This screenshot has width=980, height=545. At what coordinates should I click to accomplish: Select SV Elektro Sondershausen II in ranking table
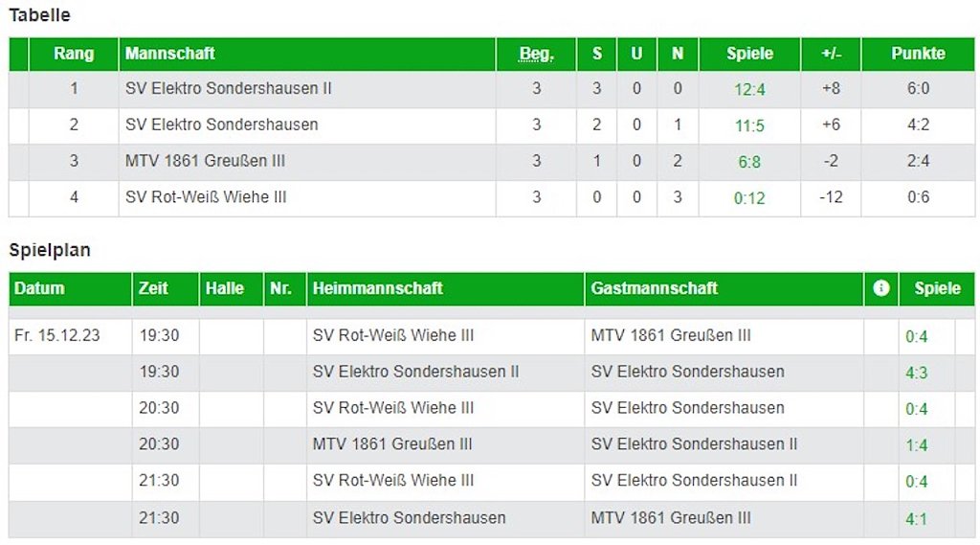pyautogui.click(x=229, y=88)
